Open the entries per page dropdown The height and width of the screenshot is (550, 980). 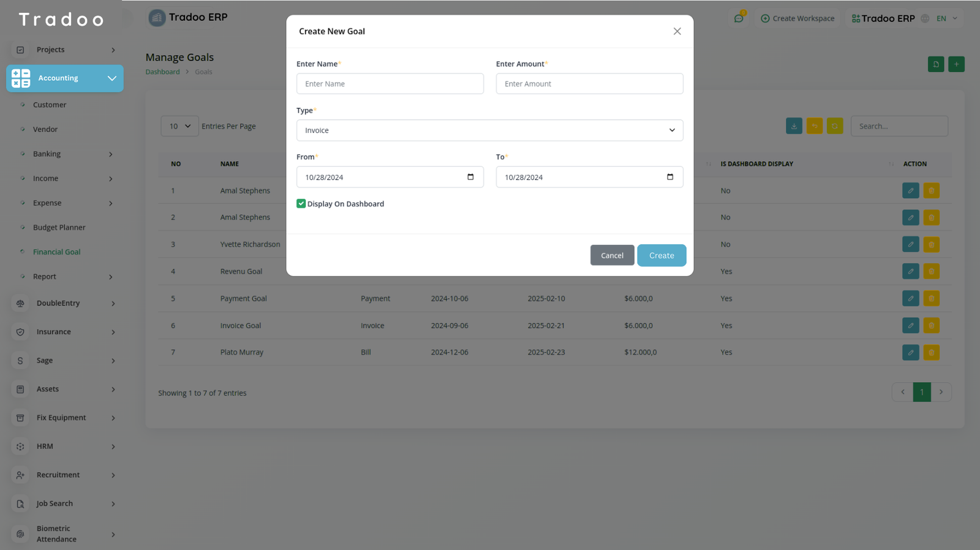point(179,126)
